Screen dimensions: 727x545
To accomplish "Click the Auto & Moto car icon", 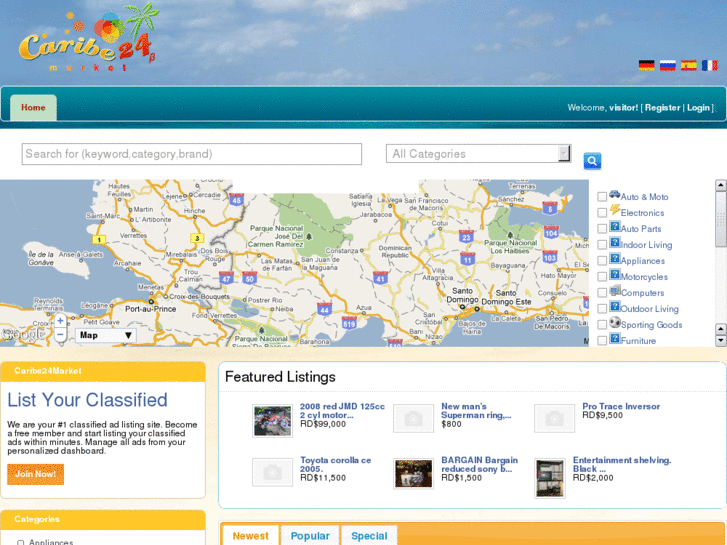I will [615, 194].
